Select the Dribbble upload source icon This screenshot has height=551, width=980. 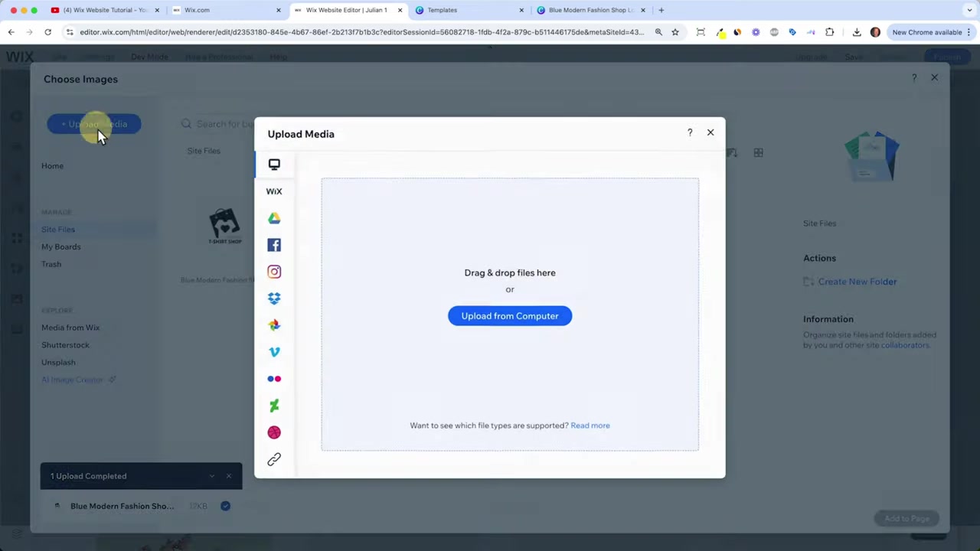click(274, 432)
